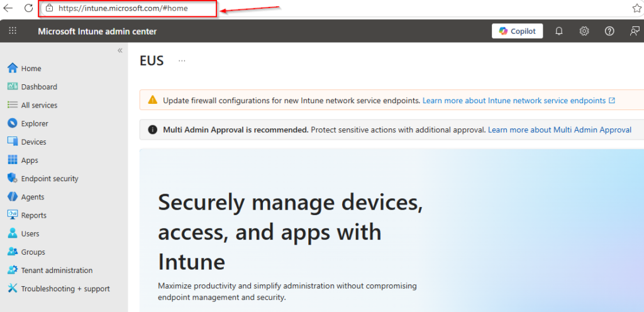Click the Securely manage devices headline
The height and width of the screenshot is (312, 644).
pyautogui.click(x=291, y=231)
